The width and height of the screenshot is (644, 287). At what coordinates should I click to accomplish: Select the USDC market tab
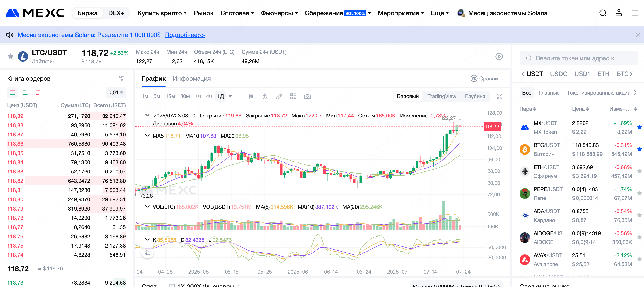coord(559,74)
